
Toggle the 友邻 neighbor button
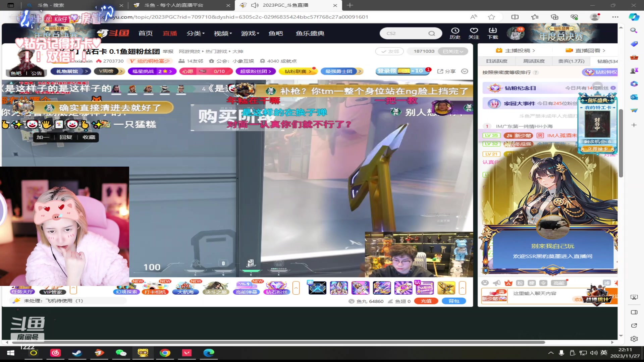[x=390, y=51]
